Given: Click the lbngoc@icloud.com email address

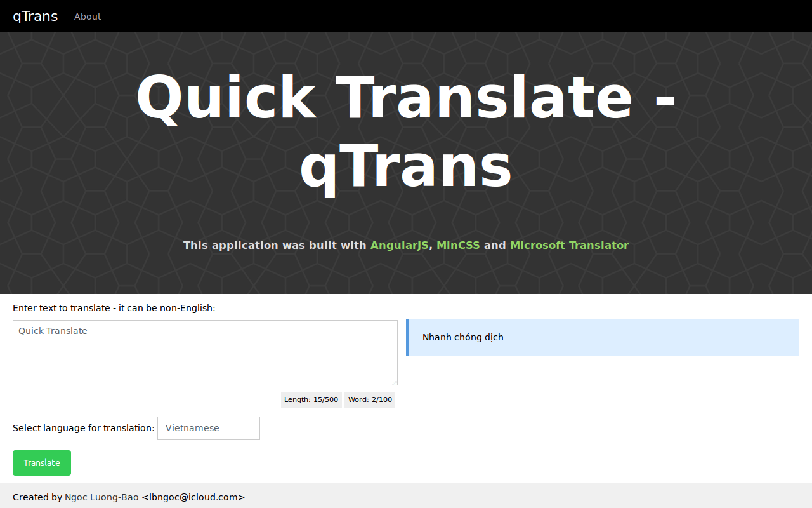Looking at the screenshot, I should [193, 497].
